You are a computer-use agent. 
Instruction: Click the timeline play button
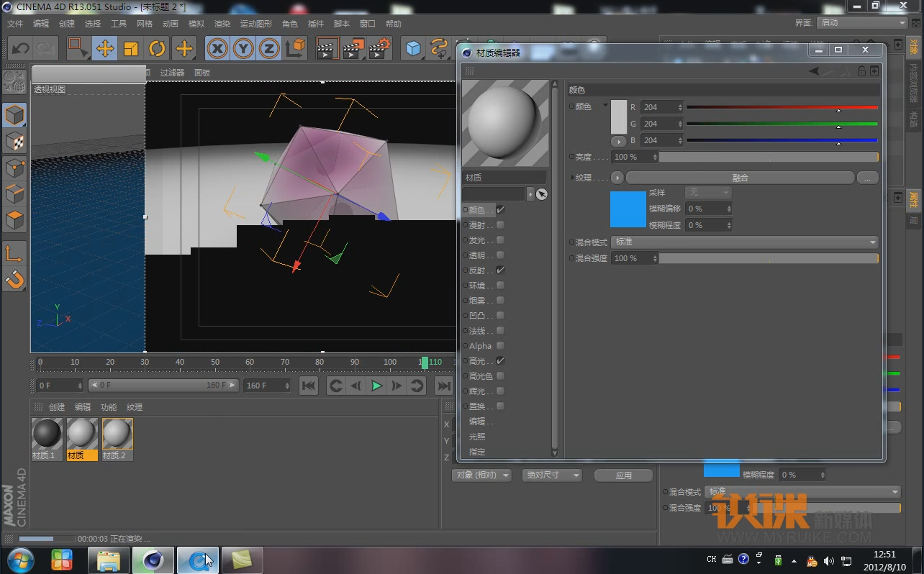(376, 386)
